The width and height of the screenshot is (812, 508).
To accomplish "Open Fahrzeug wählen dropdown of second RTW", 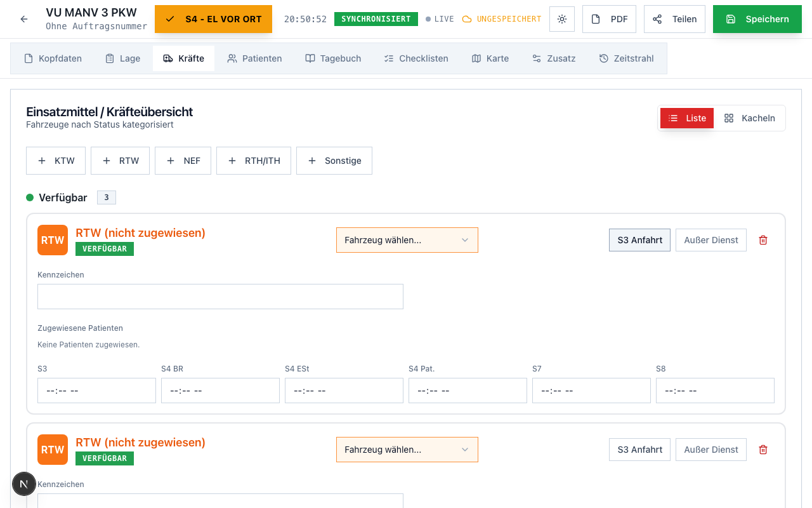I will (407, 450).
